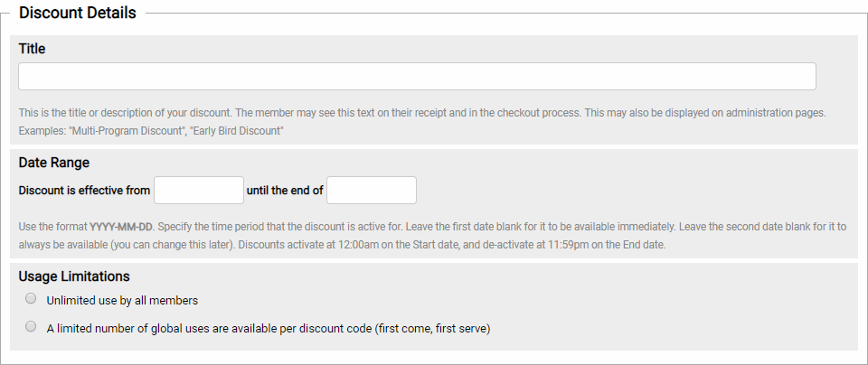Screen dimensions: 868x365
Task: Click the bold YYYY-MM-DD format hint
Action: (x=121, y=228)
